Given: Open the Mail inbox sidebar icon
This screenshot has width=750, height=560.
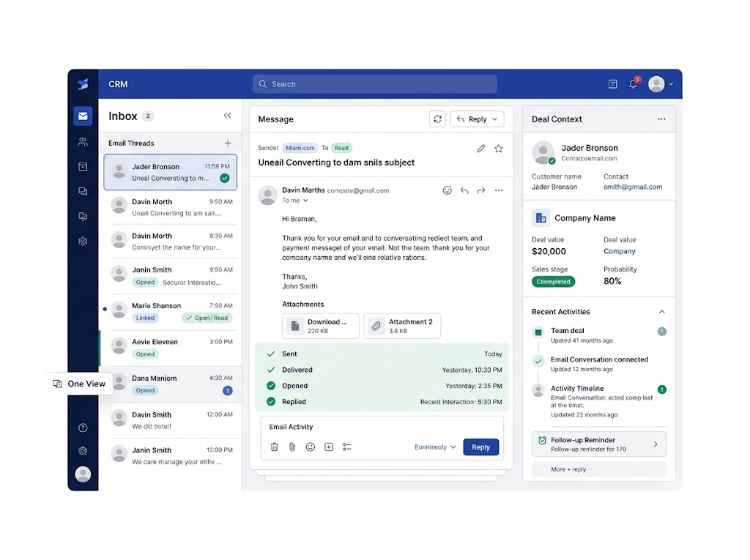Looking at the screenshot, I should [x=83, y=116].
